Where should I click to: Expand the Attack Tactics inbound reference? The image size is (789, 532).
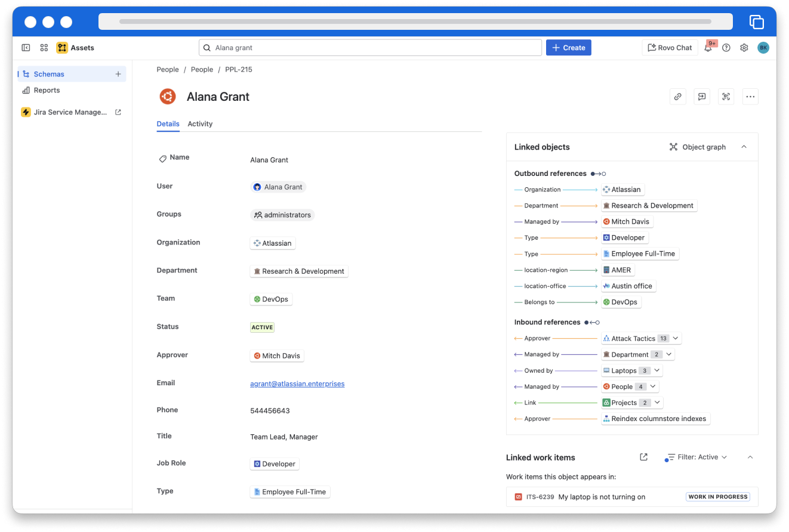point(675,338)
